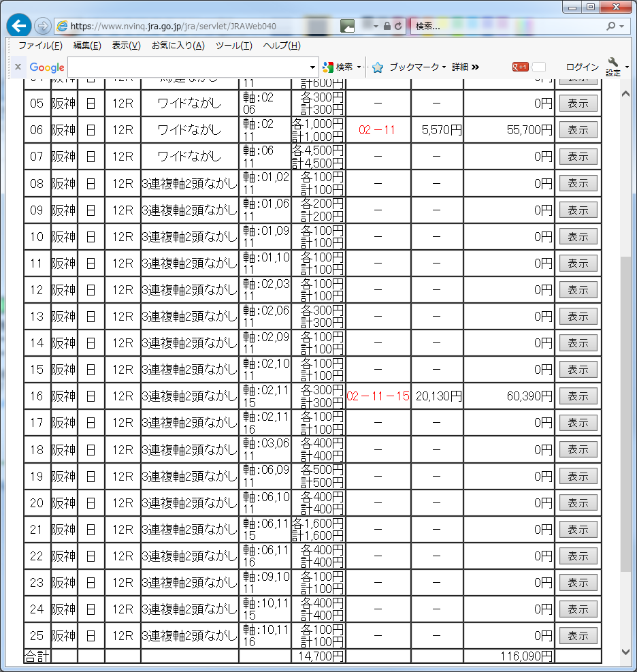
Task: Open the address bar URL dropdown arrow
Action: point(376,26)
